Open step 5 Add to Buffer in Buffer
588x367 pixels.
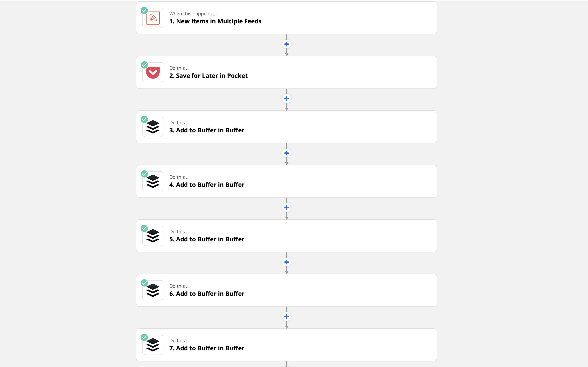coord(287,236)
